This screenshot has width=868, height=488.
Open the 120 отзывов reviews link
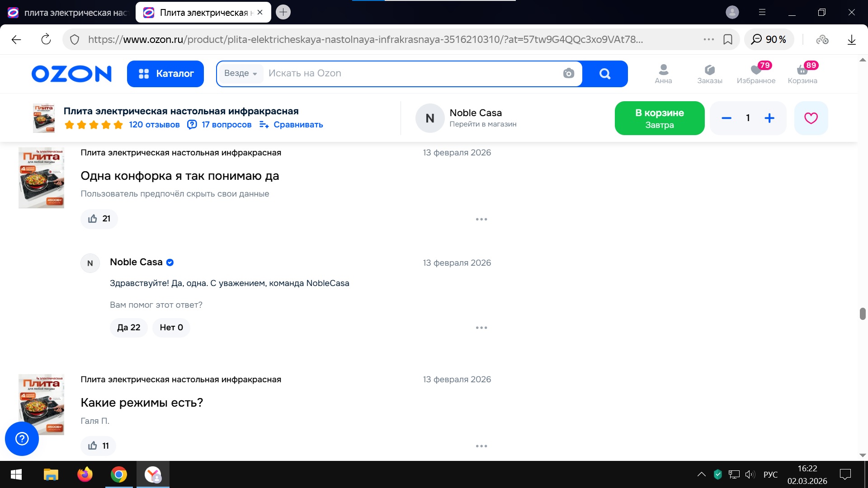tap(154, 125)
